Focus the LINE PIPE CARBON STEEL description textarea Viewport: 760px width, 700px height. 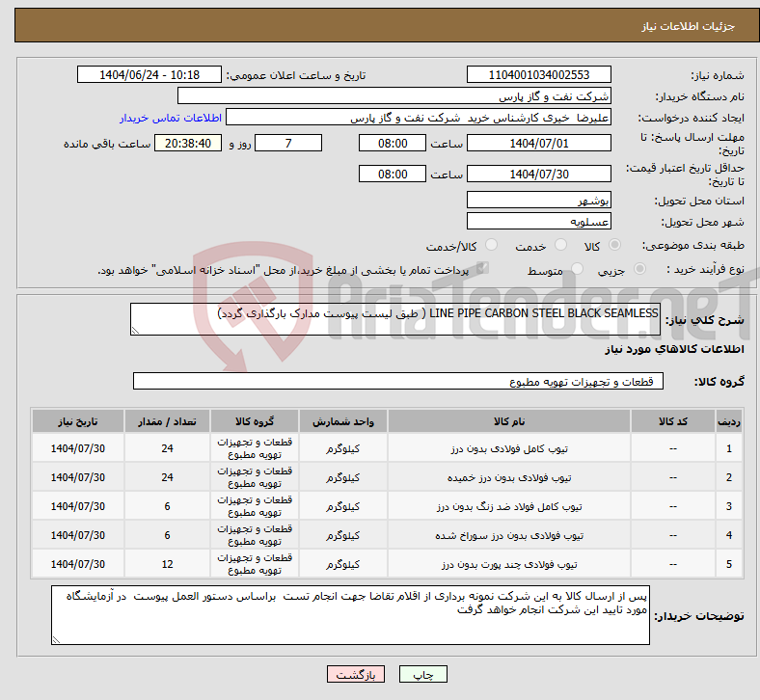click(394, 320)
